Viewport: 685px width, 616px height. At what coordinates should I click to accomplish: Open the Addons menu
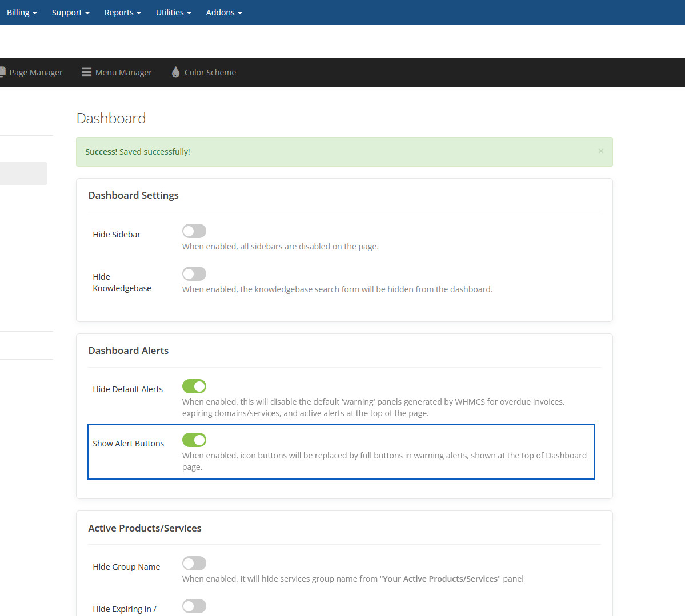tap(223, 13)
